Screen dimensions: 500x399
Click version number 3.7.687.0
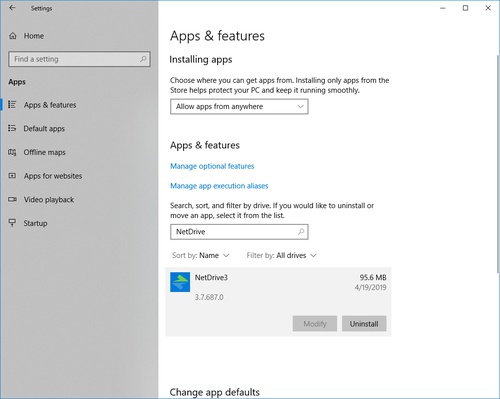click(x=209, y=297)
